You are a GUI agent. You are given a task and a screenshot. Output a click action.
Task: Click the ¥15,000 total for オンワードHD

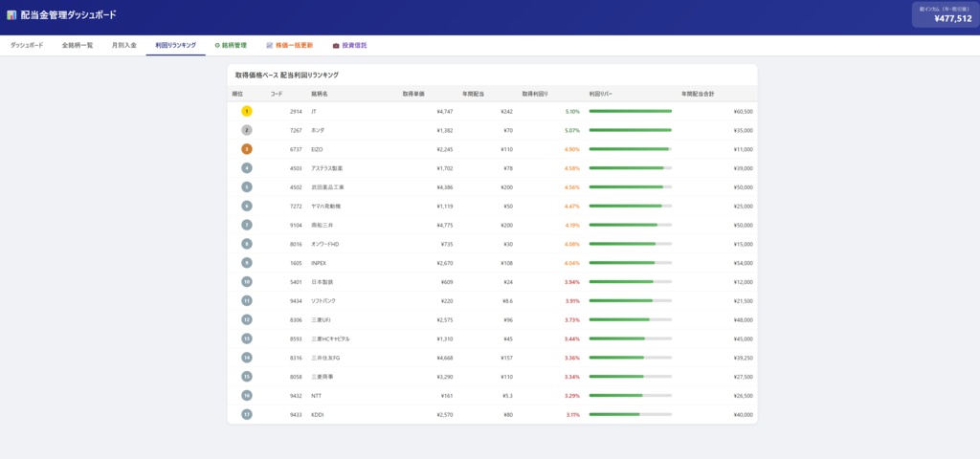(x=743, y=244)
